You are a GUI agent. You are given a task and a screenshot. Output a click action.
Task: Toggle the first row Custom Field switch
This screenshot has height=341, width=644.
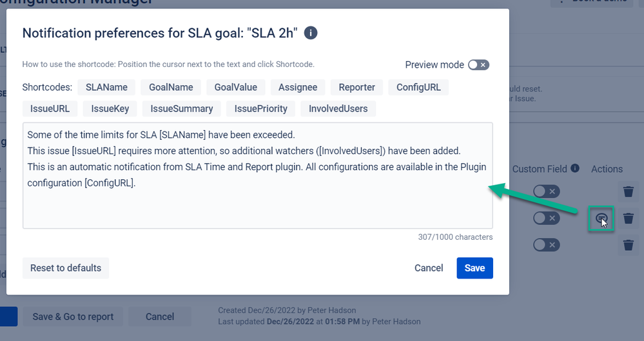click(546, 191)
